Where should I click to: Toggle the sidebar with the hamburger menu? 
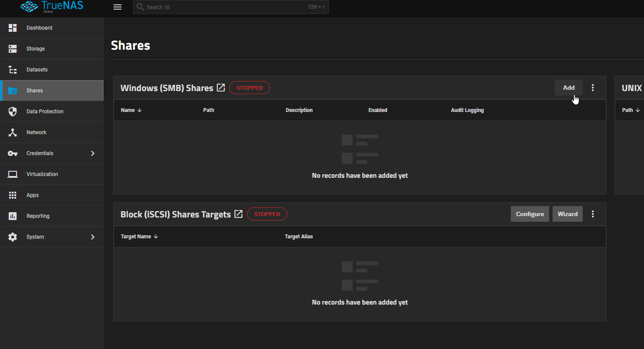click(x=117, y=7)
